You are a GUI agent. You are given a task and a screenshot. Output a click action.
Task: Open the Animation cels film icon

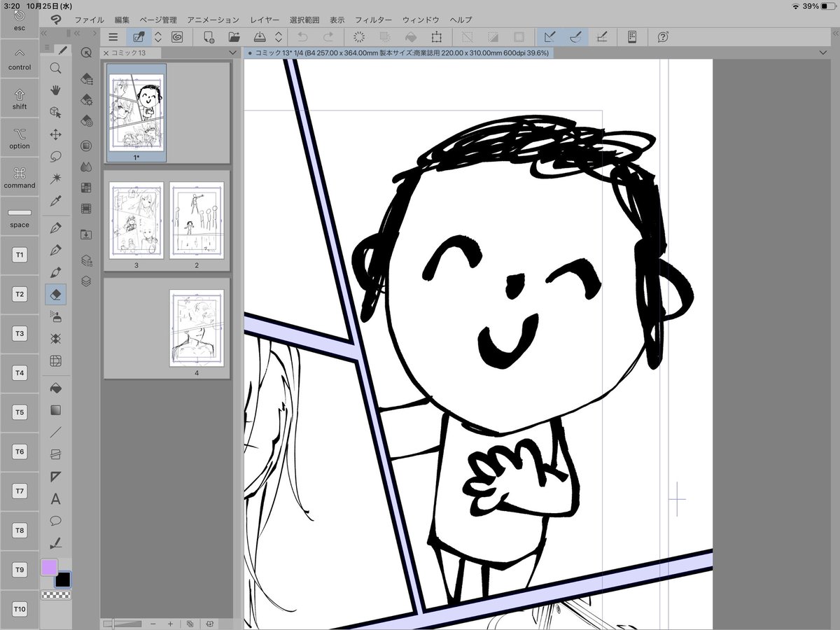[86, 209]
